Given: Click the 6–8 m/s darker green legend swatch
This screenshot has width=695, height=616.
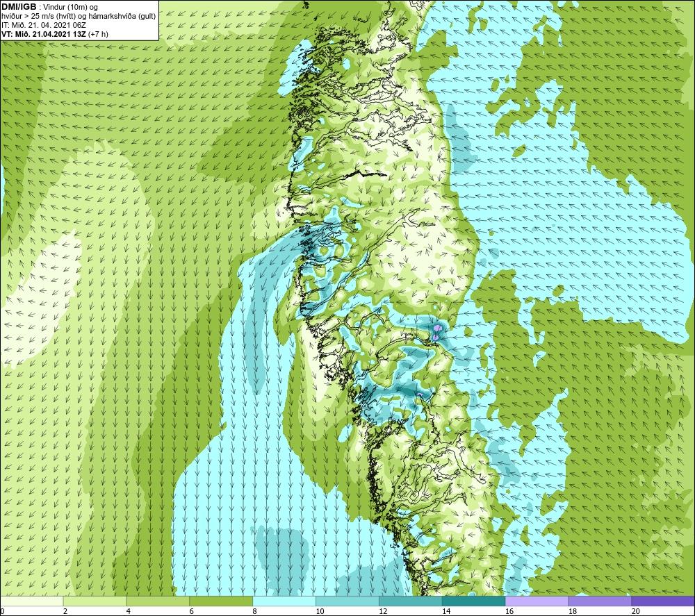Looking at the screenshot, I should pyautogui.click(x=221, y=601).
